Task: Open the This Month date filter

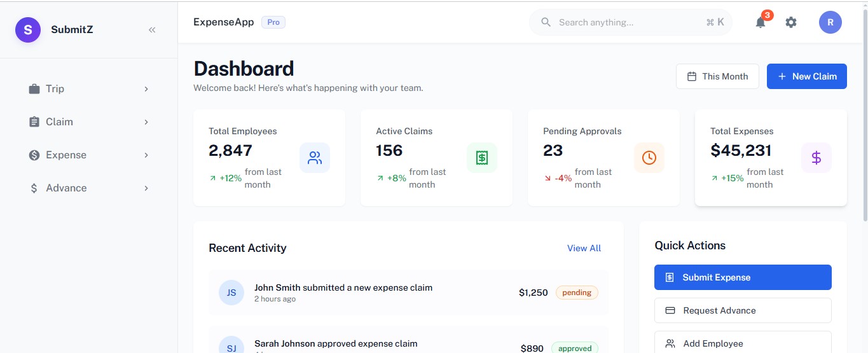Action: click(717, 76)
